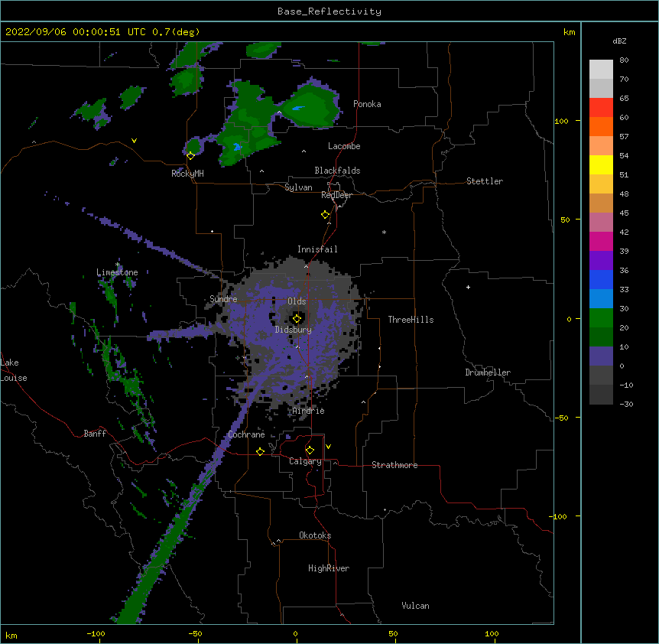Click the -50 tick on the right axis
The width and height of the screenshot is (659, 644).
coord(561,418)
